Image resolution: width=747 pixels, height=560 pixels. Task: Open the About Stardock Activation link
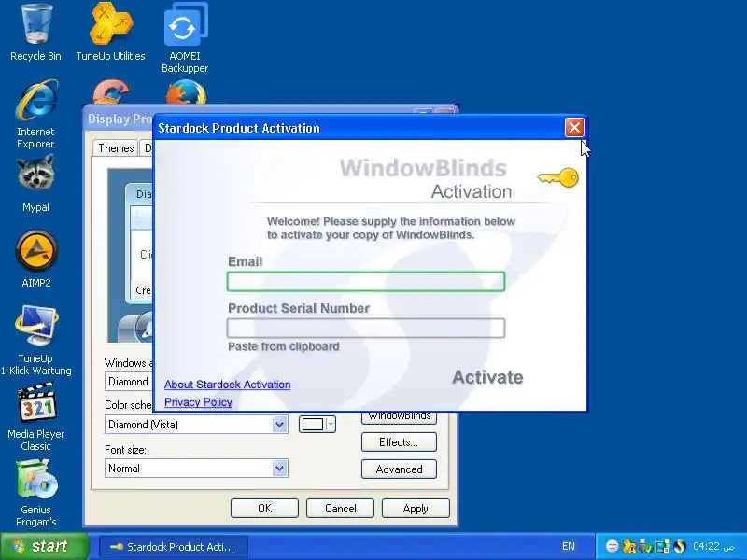click(x=227, y=385)
